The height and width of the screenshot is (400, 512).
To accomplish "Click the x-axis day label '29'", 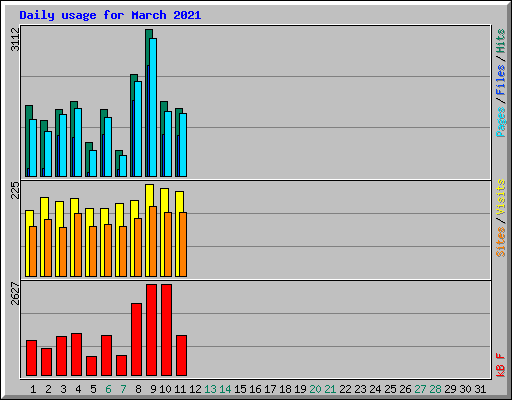I will pos(450,389).
